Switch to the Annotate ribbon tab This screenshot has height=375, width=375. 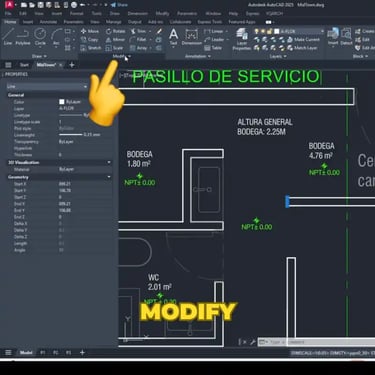pos(48,22)
